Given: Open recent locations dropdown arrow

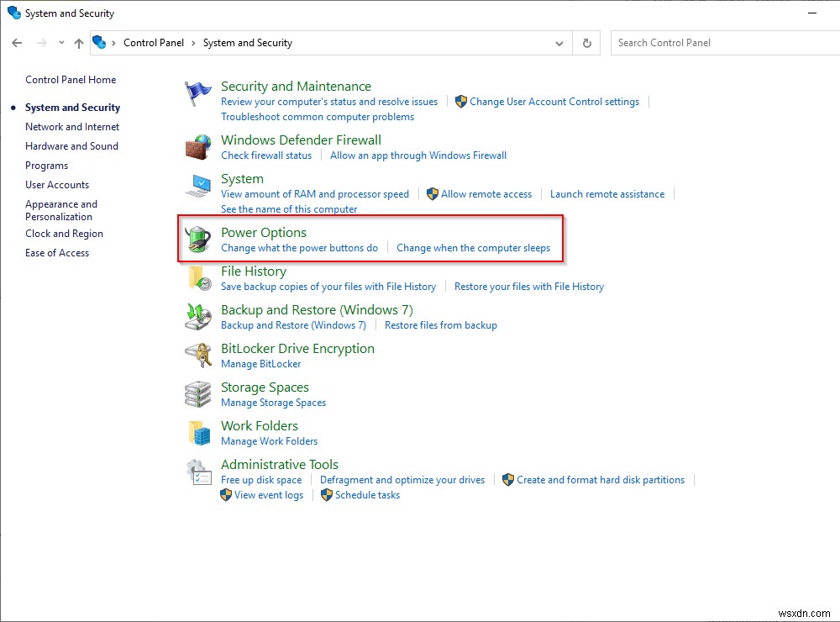Looking at the screenshot, I should (61, 43).
